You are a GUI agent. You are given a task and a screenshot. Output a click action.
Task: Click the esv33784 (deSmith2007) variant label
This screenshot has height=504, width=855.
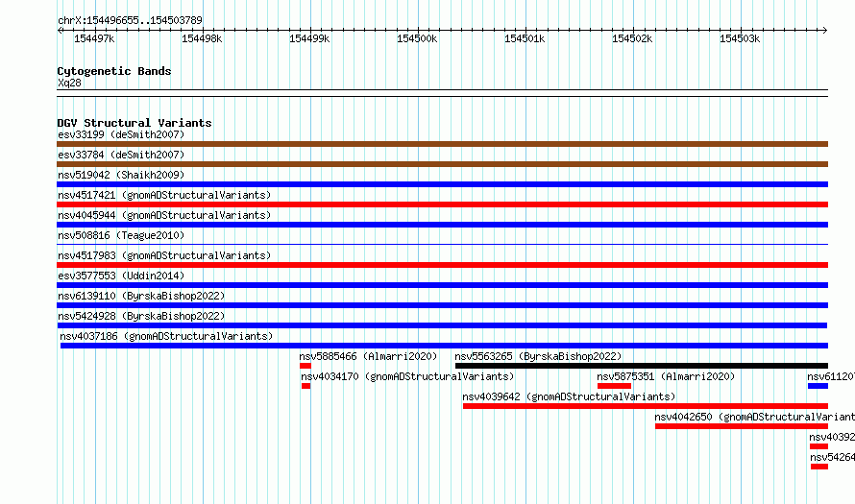121,155
